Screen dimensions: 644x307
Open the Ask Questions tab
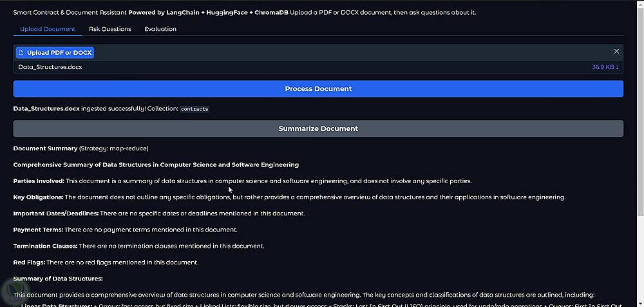[x=110, y=29]
